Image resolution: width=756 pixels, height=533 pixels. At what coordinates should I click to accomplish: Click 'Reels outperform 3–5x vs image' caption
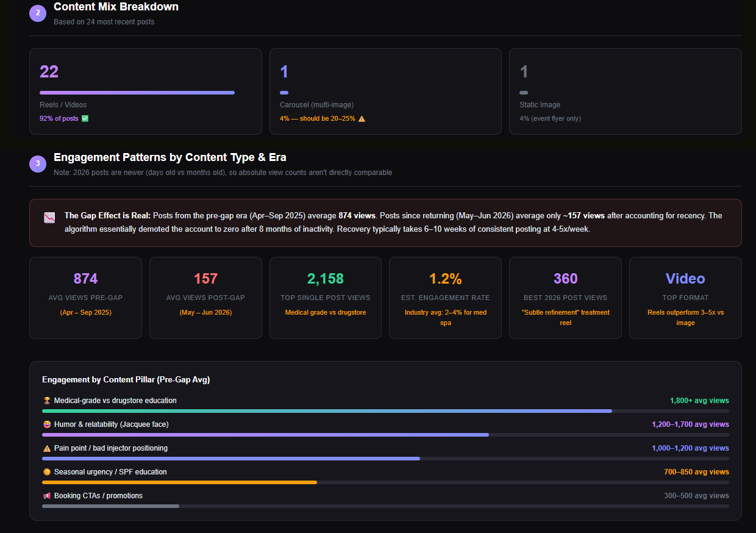tap(685, 318)
